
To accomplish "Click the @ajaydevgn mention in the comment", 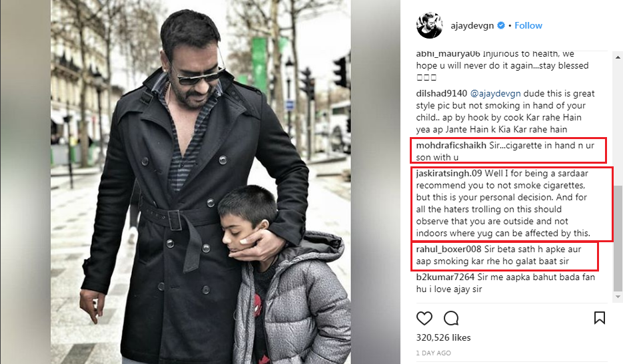I will click(x=495, y=94).
